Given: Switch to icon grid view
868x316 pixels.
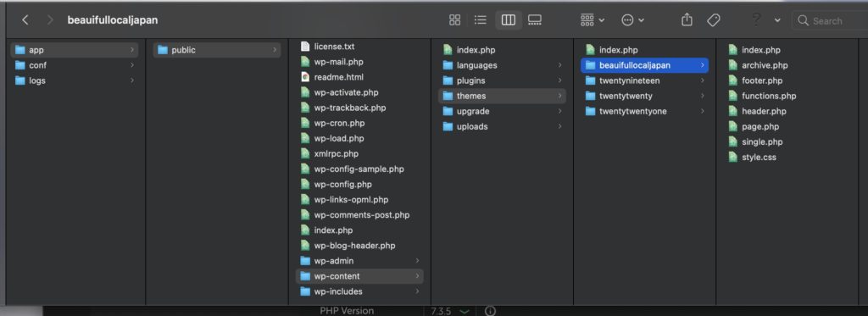Looking at the screenshot, I should pos(454,20).
